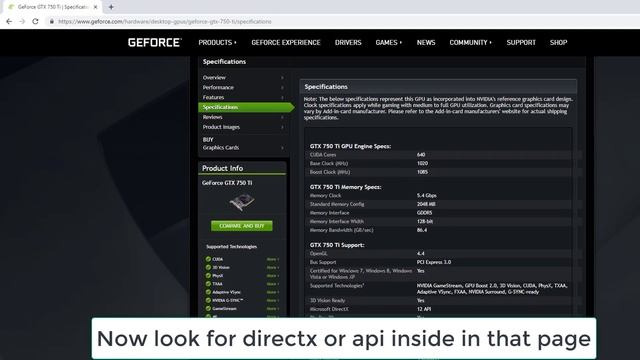Select the highlighted Specifications sidebar item
This screenshot has width=640, height=360.
point(246,107)
